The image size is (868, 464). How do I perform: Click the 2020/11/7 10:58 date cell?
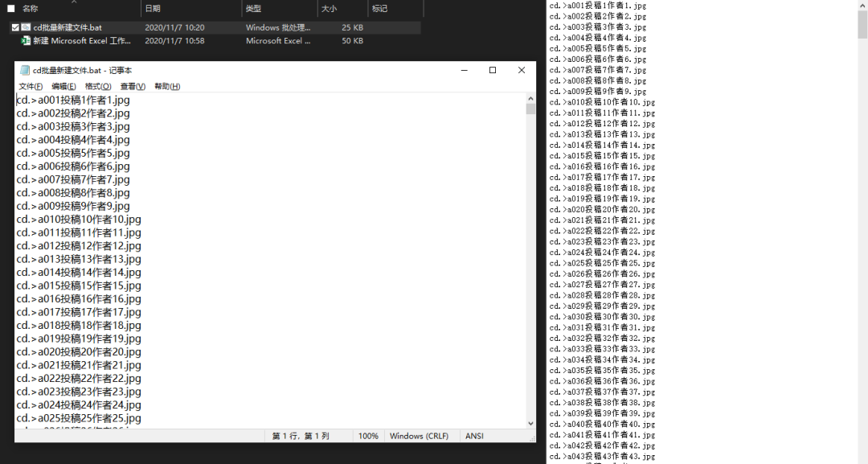coord(174,40)
